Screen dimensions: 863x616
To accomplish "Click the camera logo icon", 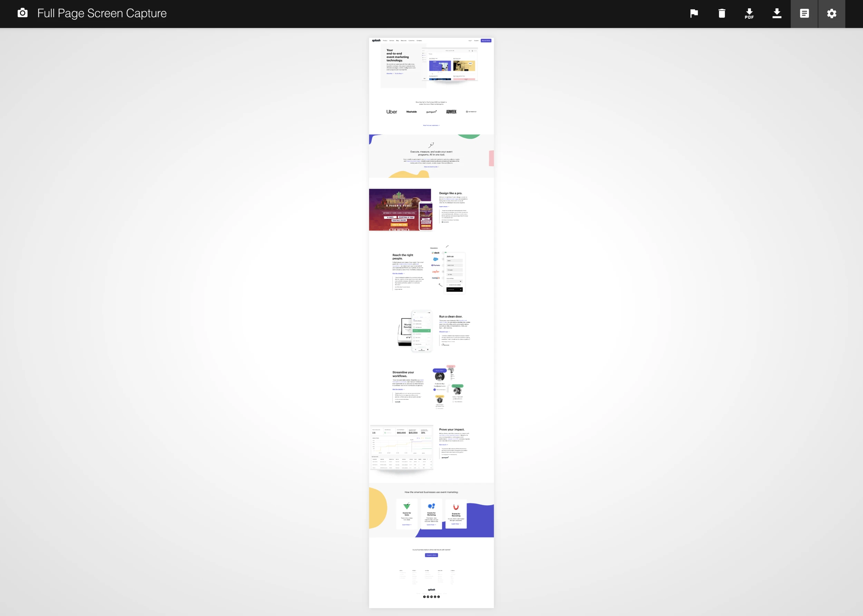I will [23, 13].
